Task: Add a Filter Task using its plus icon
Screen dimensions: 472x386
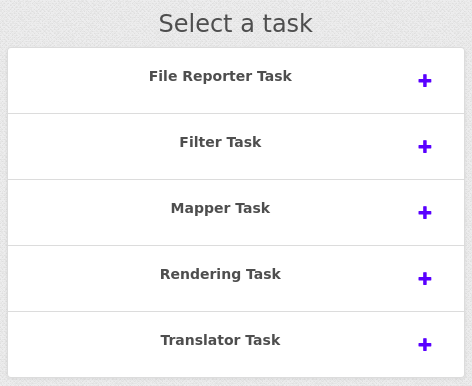Action: pos(425,147)
